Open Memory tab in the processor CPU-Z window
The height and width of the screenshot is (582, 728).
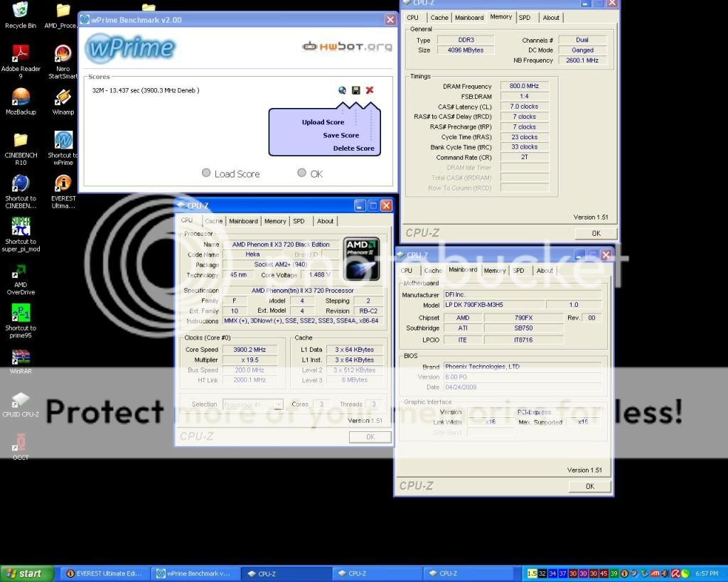tap(275, 222)
